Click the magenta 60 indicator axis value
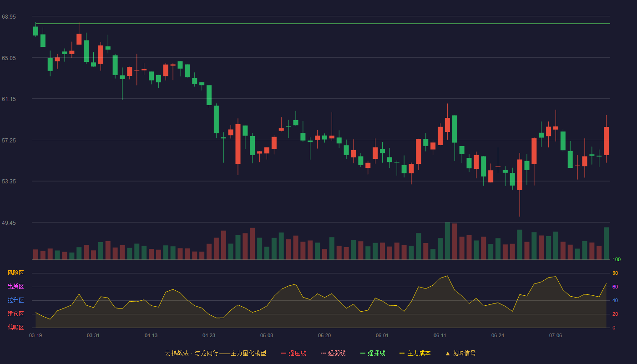The image size is (637, 364). (x=615, y=287)
